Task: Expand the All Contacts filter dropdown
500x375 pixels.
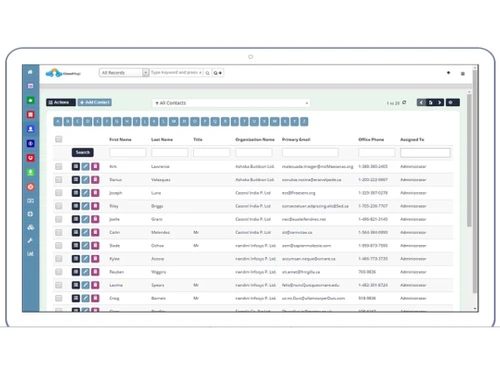Action: tap(231, 103)
